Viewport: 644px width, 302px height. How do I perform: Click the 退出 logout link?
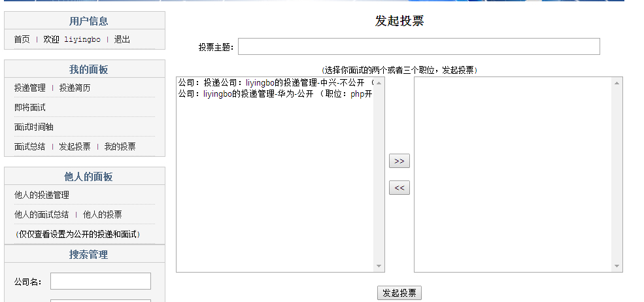[122, 39]
